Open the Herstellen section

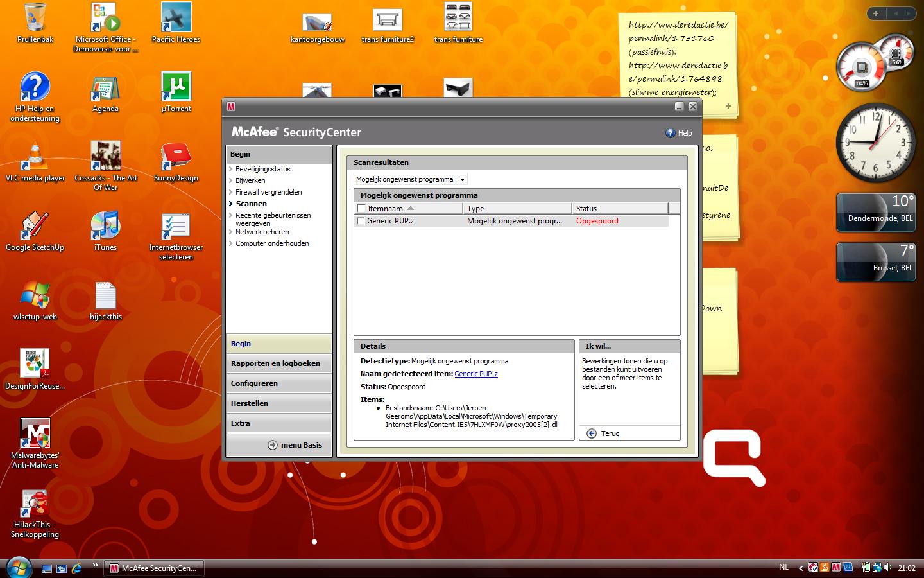(x=279, y=403)
